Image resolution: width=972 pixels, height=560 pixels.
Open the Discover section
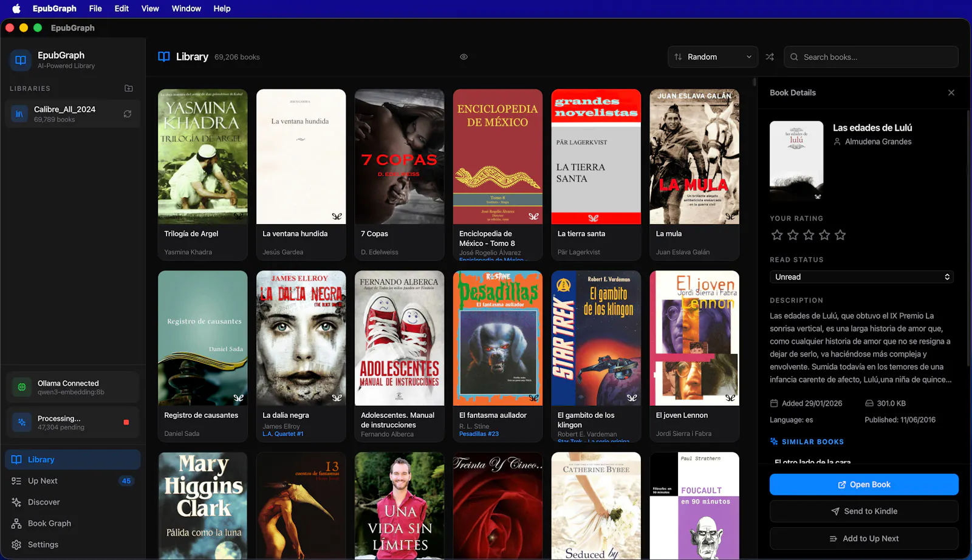72,502
